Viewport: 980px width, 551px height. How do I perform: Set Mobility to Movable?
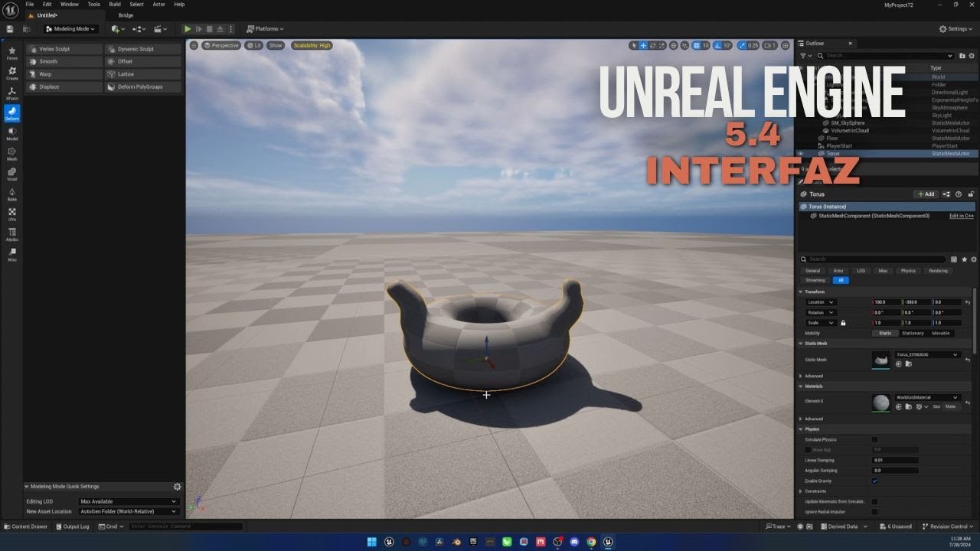(x=941, y=333)
